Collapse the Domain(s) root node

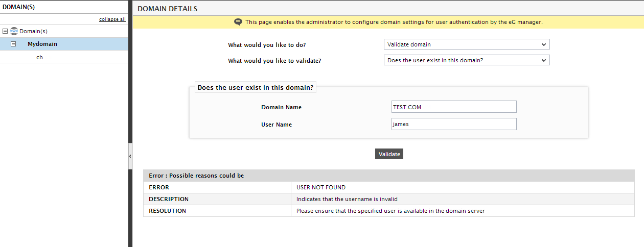click(5, 31)
